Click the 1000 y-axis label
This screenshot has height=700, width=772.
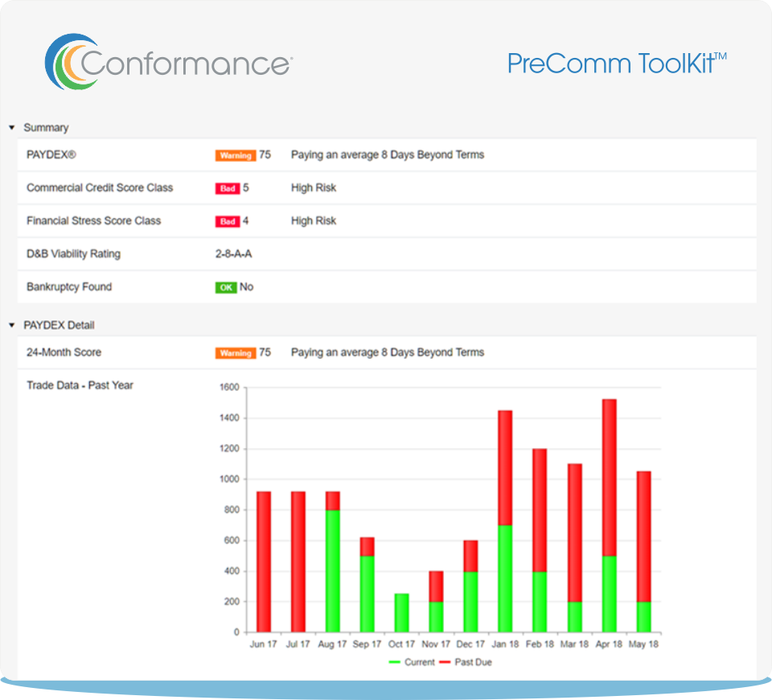pyautogui.click(x=229, y=479)
